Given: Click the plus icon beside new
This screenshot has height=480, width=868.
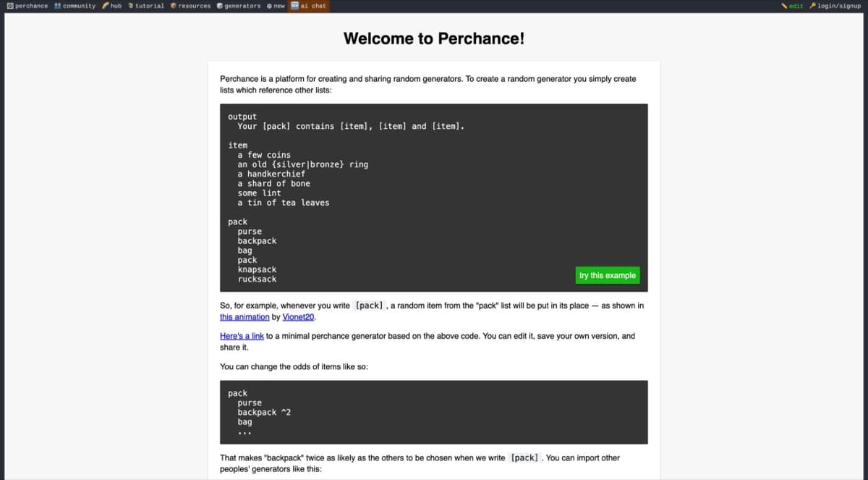Looking at the screenshot, I should (269, 6).
